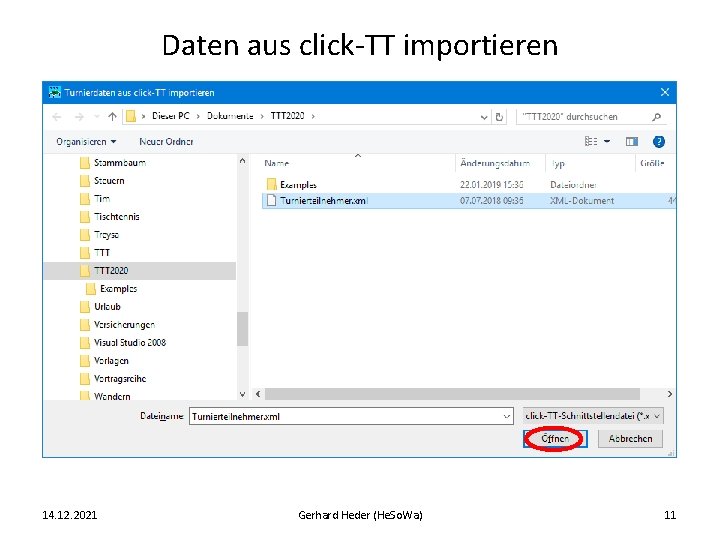Click the tree pane vertical scrollbar thumb
The width and height of the screenshot is (720, 540).
(x=242, y=329)
